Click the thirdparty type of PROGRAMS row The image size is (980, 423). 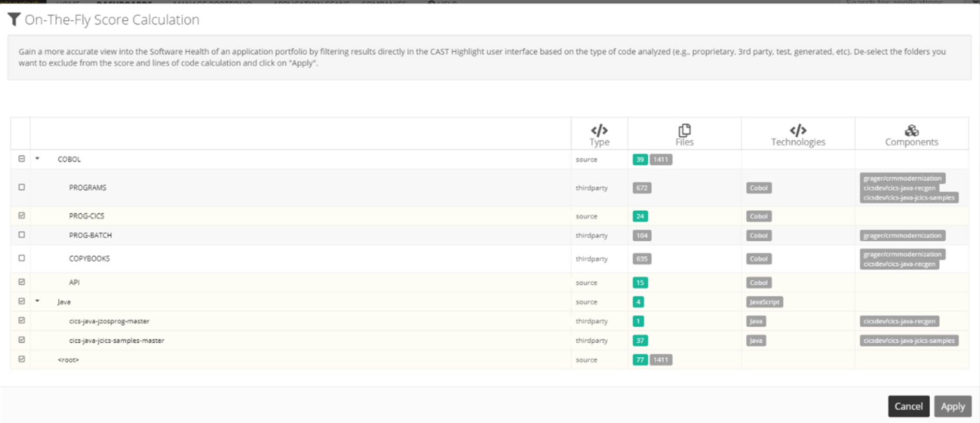click(x=591, y=188)
